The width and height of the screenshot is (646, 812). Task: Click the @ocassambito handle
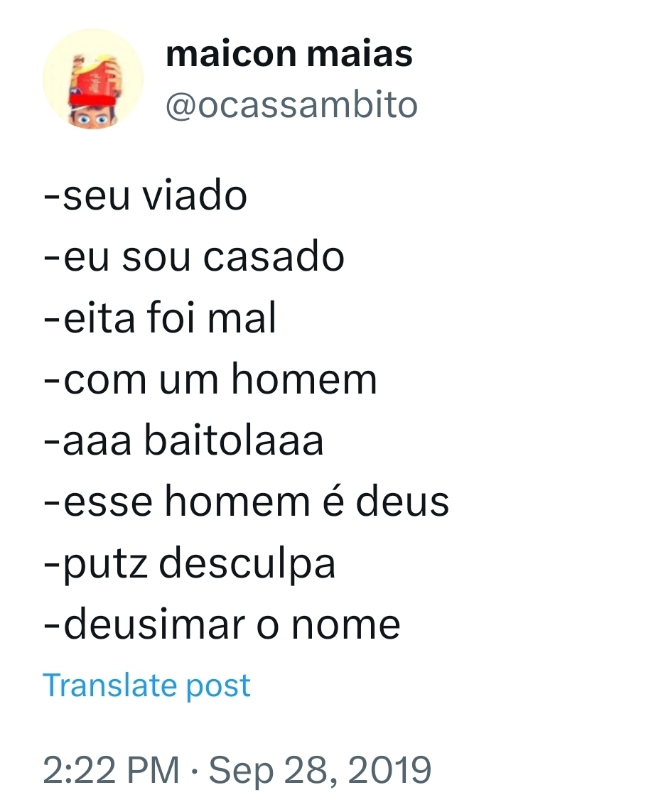291,105
